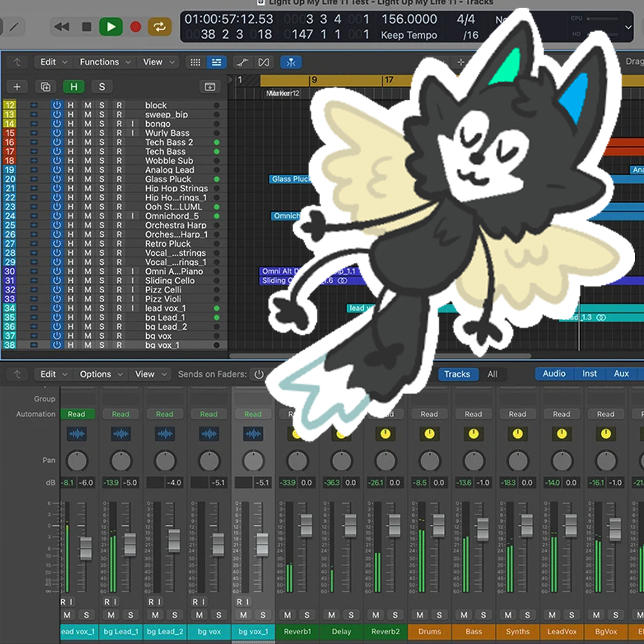
Task: Toggle the green global Hide (H) button
Action: [x=73, y=87]
